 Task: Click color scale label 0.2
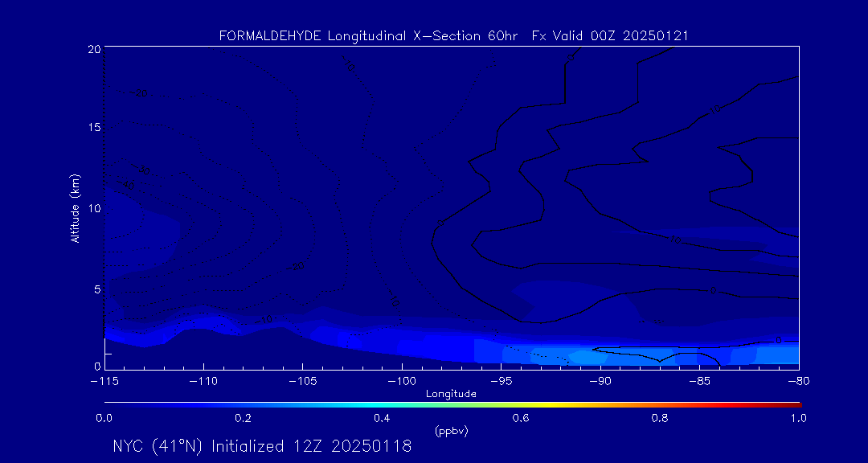click(243, 418)
